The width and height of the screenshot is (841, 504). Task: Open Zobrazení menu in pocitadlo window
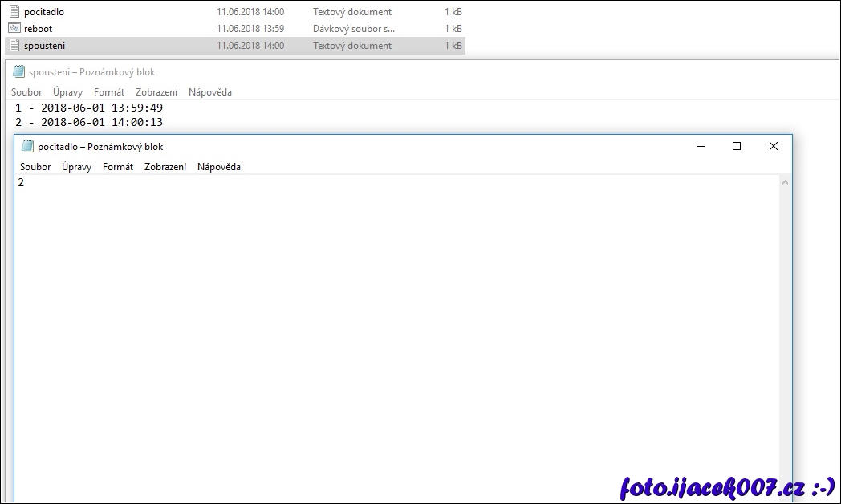tap(165, 167)
